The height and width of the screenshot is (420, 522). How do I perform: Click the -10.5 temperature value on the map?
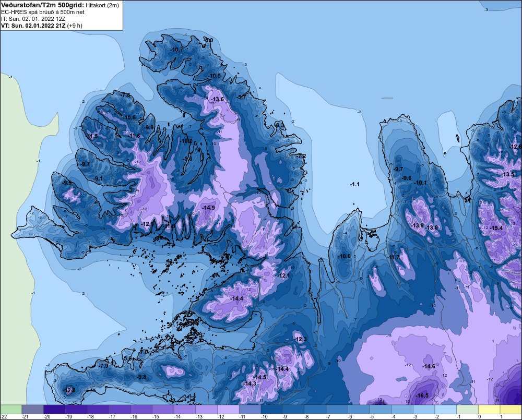pos(215,76)
